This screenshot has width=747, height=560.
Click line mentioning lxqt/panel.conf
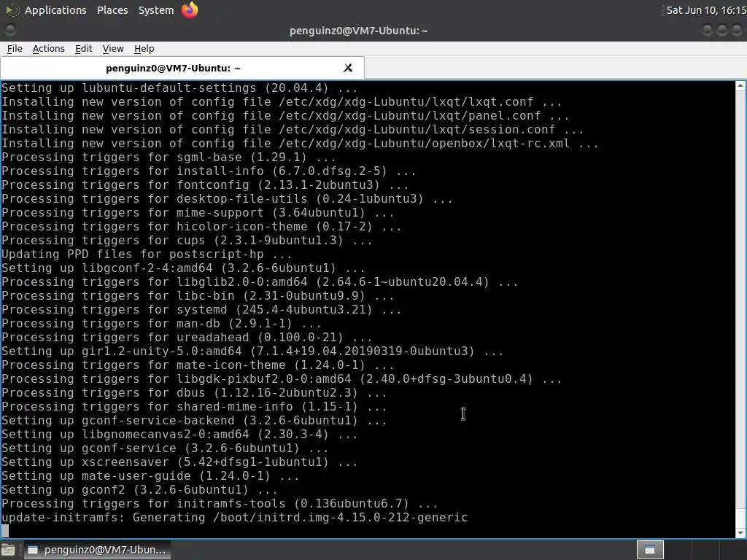285,116
